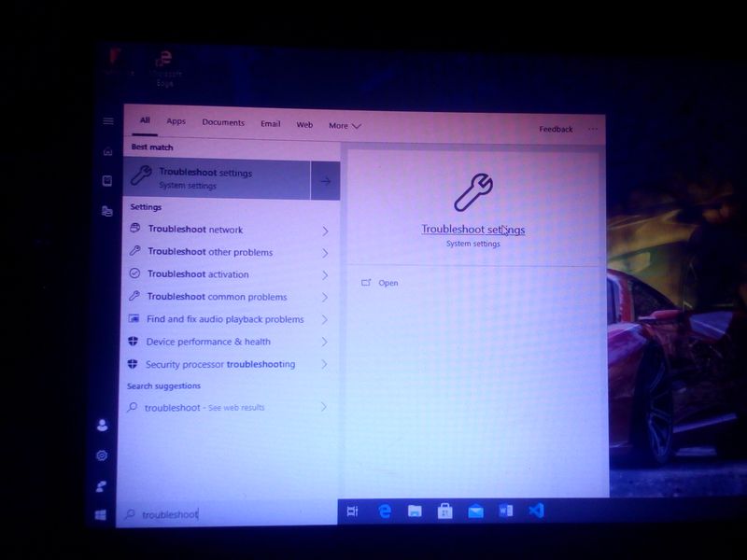Open Task View from the taskbar
Viewport: 747px width, 560px height.
(352, 511)
